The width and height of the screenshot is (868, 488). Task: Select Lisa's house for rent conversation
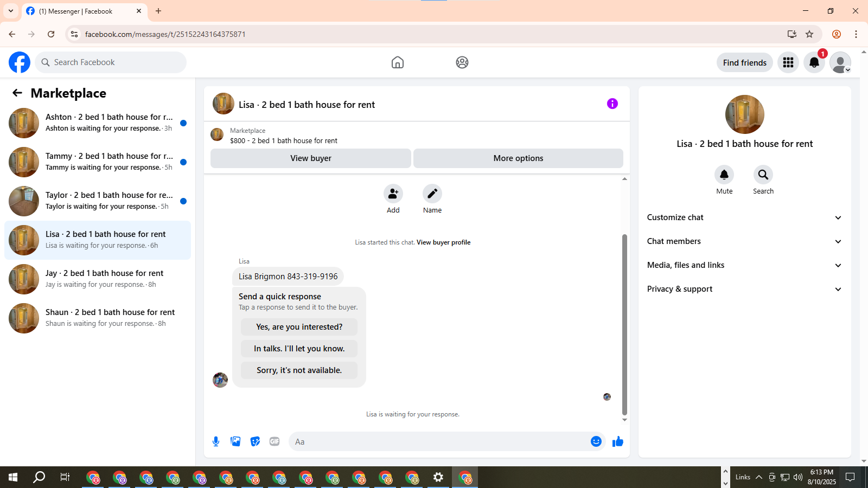pos(98,240)
